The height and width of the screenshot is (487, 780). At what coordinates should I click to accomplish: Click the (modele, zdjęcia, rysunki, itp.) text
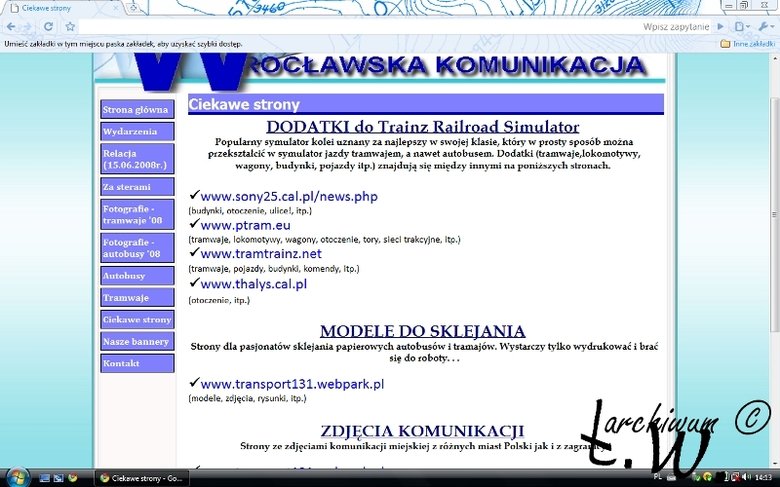coord(247,398)
